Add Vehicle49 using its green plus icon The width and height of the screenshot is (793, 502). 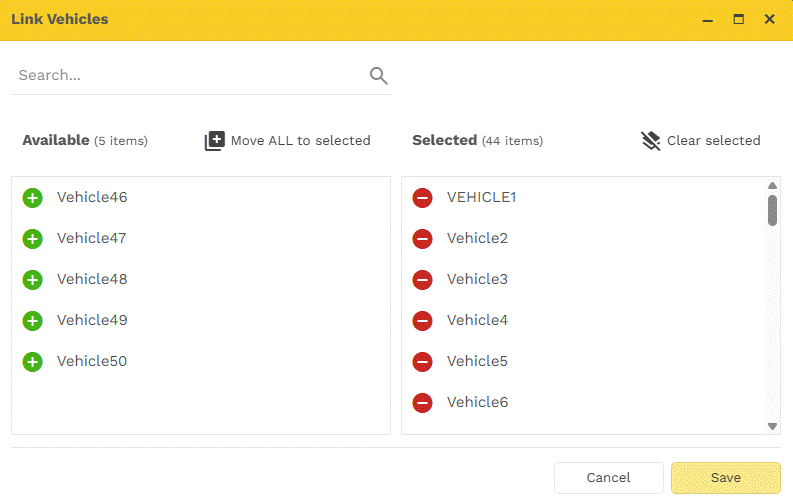click(x=32, y=321)
